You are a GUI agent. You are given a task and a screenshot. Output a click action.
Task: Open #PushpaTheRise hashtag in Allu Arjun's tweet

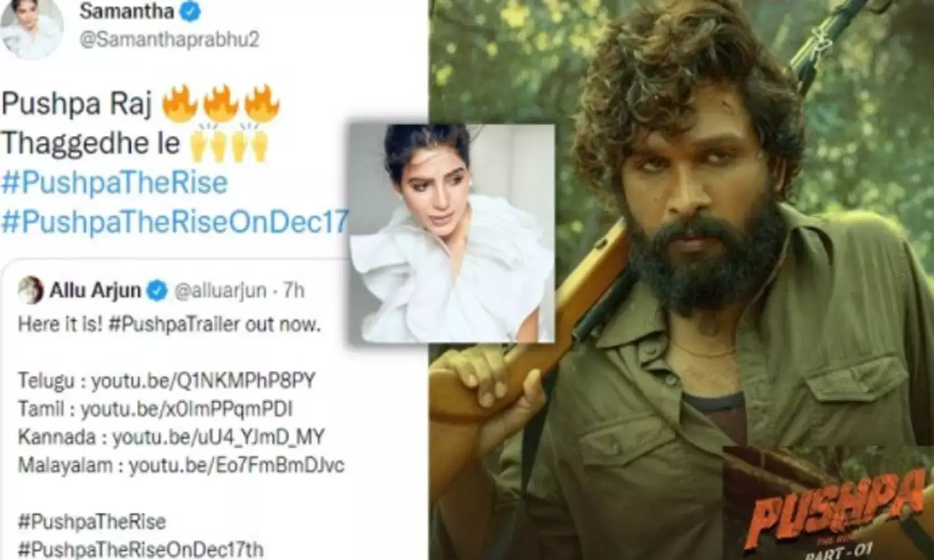click(x=92, y=521)
